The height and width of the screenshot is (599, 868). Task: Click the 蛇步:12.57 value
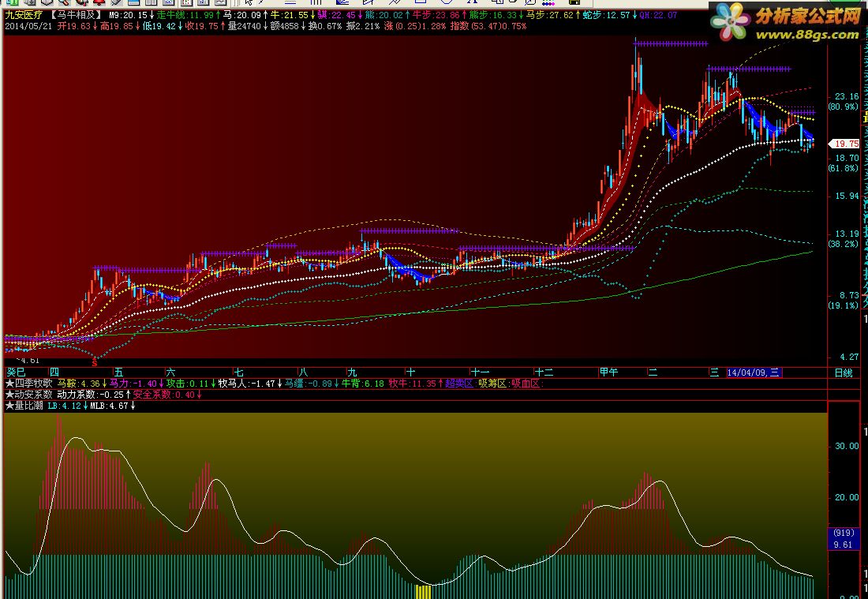[x=606, y=16]
